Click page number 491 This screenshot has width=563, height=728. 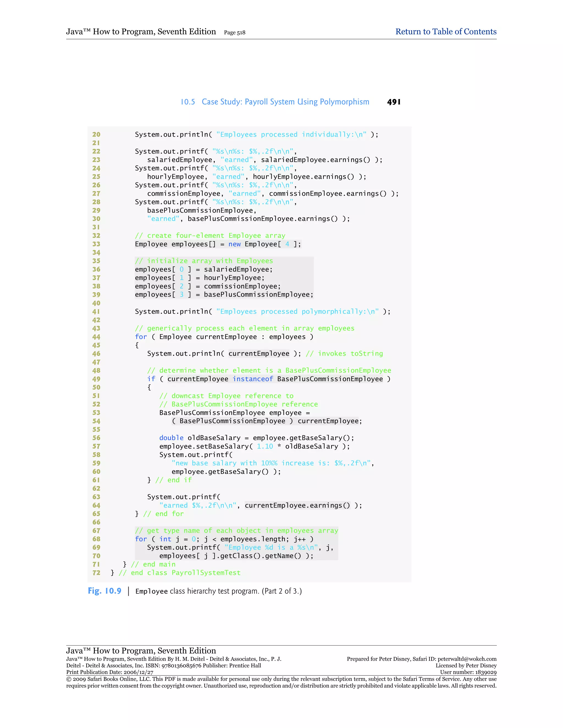point(394,102)
